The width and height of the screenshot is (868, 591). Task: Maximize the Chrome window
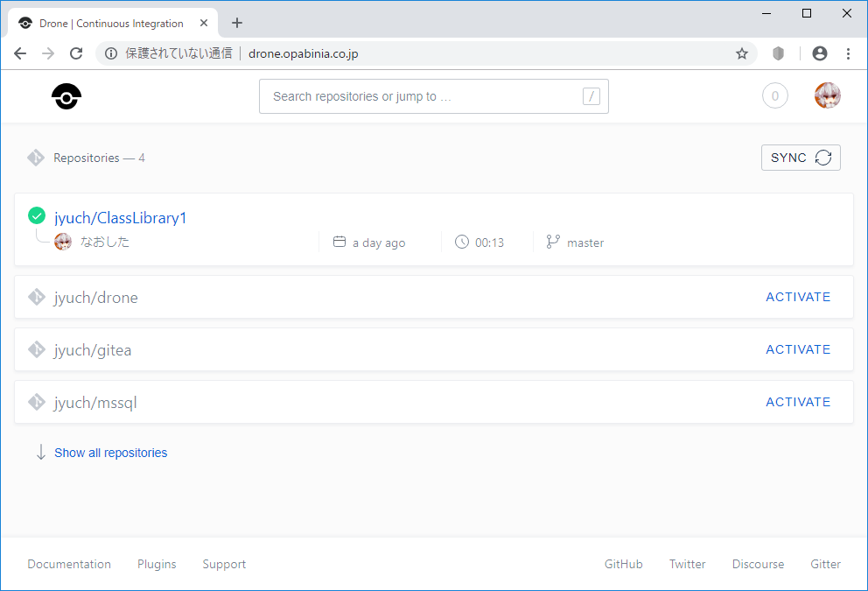pos(807,13)
